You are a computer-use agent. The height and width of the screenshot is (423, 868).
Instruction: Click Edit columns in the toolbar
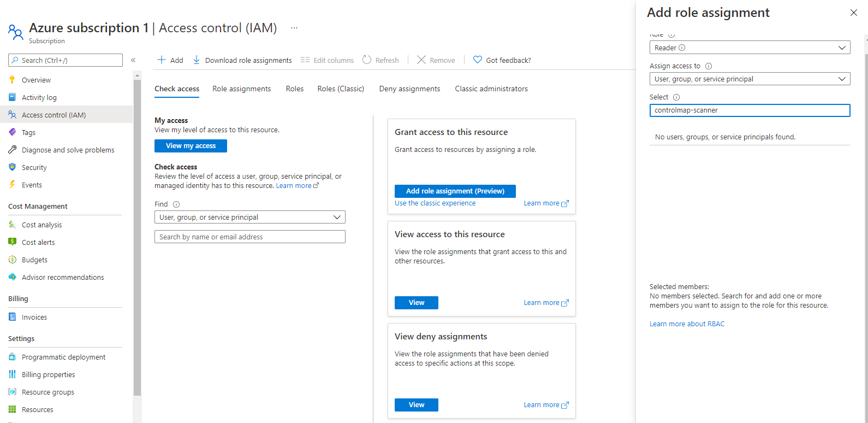coord(327,60)
